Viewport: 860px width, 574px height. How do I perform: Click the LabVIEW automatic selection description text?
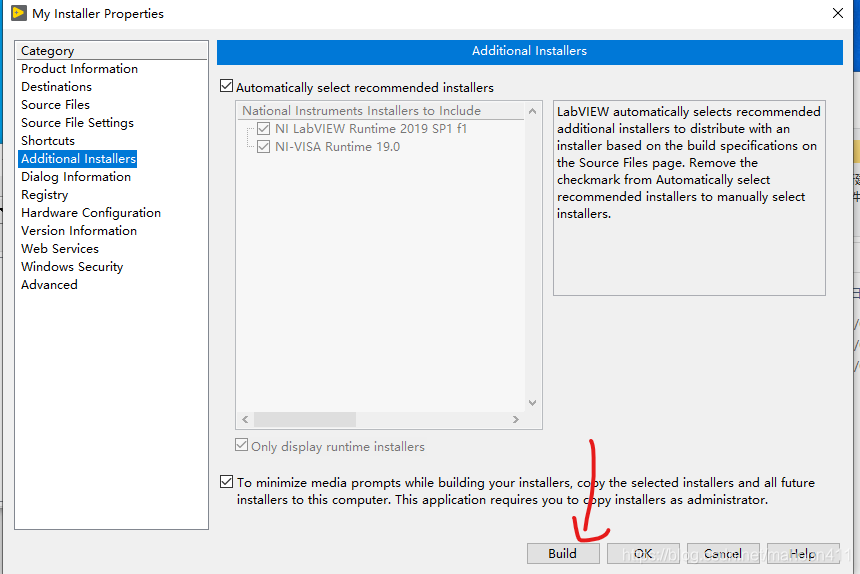(688, 163)
